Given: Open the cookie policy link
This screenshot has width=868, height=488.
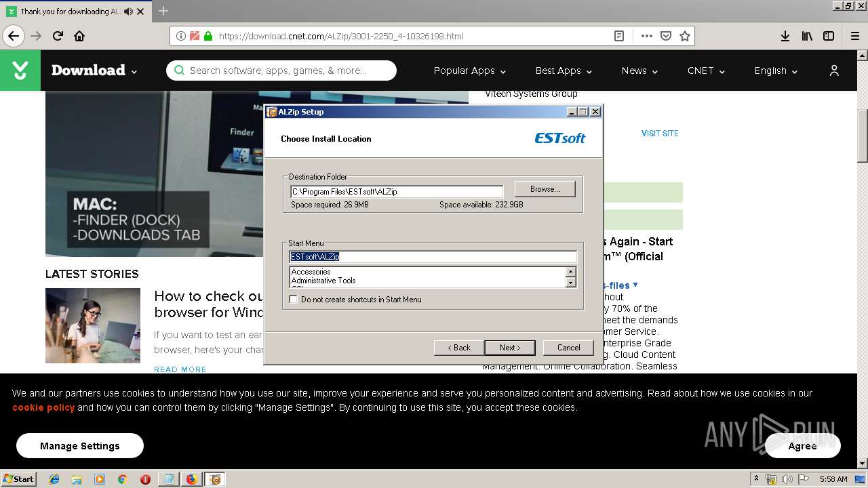Looking at the screenshot, I should (43, 407).
